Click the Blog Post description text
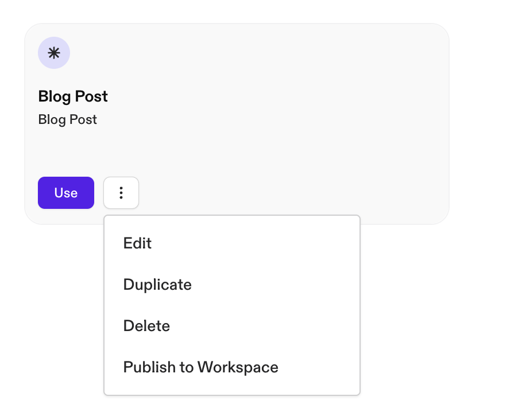The width and height of the screenshot is (518, 420). pos(67,119)
